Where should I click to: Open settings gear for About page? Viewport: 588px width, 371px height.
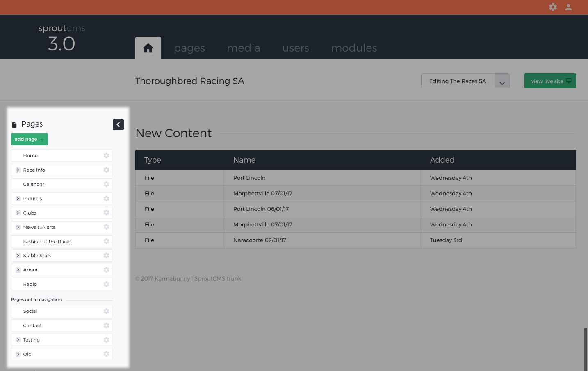tap(106, 270)
